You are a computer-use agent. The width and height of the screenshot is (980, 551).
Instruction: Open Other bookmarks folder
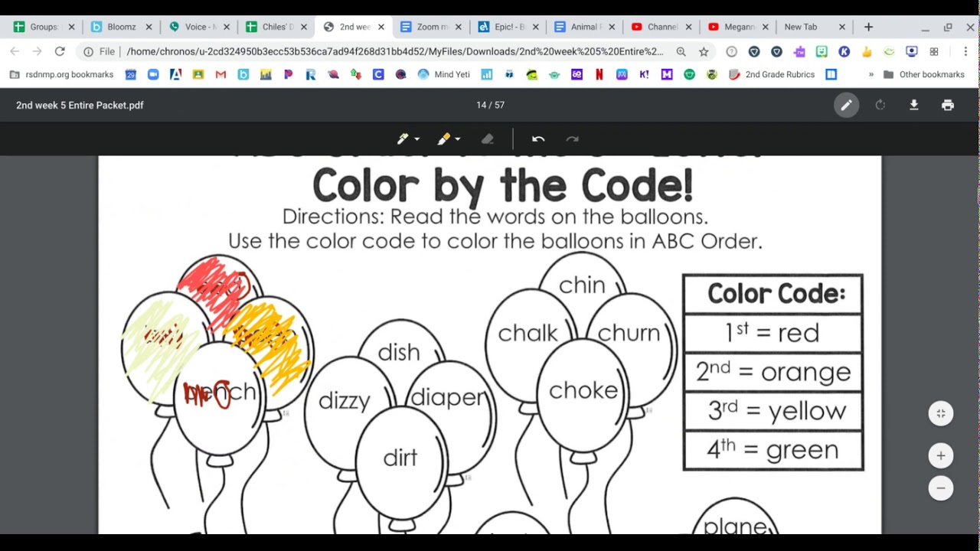click(924, 74)
